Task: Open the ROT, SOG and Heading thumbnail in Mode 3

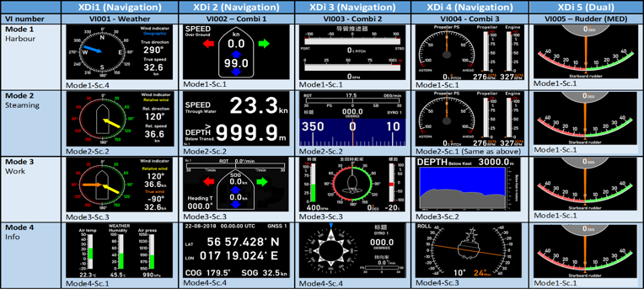Action: point(237,185)
